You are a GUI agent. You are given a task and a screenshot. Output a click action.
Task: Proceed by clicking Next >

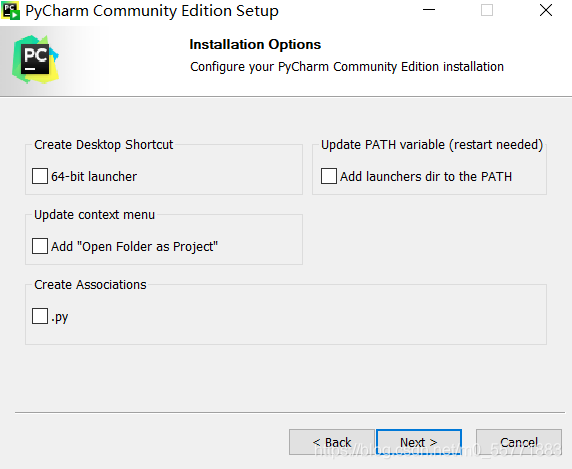pyautogui.click(x=419, y=442)
